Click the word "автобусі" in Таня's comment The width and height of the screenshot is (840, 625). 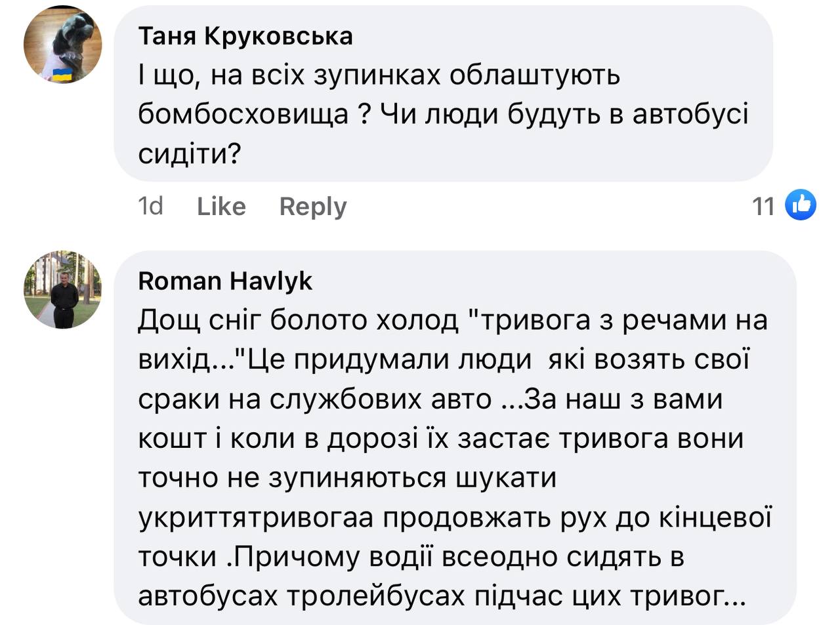click(690, 115)
